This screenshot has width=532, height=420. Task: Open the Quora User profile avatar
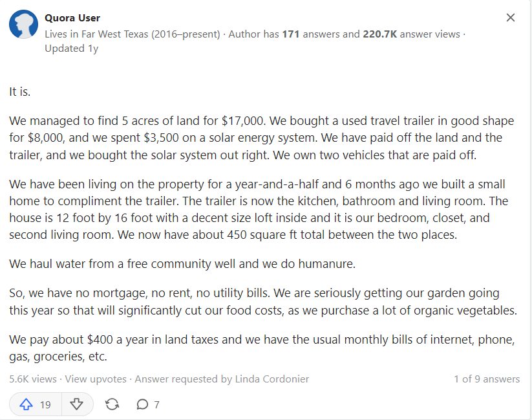point(23,25)
